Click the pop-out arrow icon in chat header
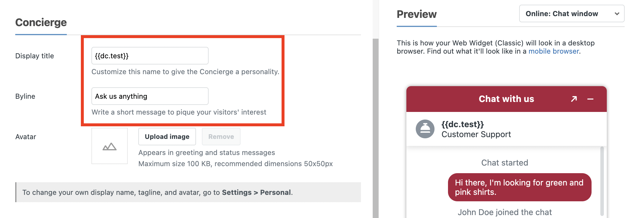Viewport: 644px width, 218px height. [x=574, y=99]
